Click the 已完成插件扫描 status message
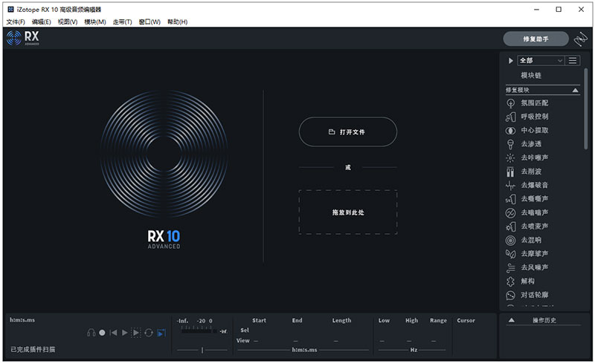 click(33, 349)
